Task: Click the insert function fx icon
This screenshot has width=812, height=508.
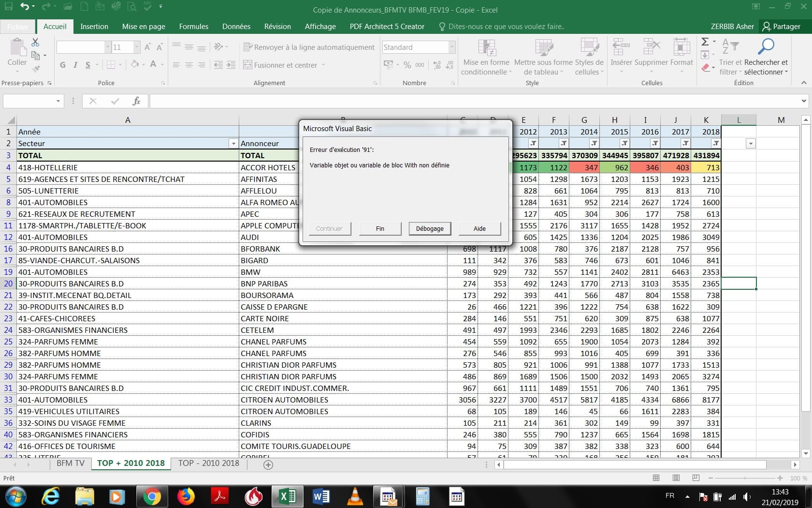Action: tap(136, 101)
